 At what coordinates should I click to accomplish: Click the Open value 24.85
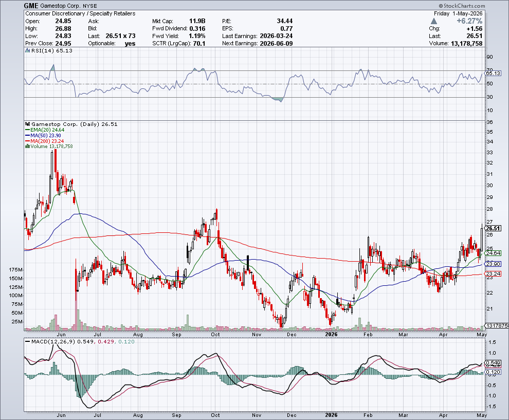click(x=63, y=21)
